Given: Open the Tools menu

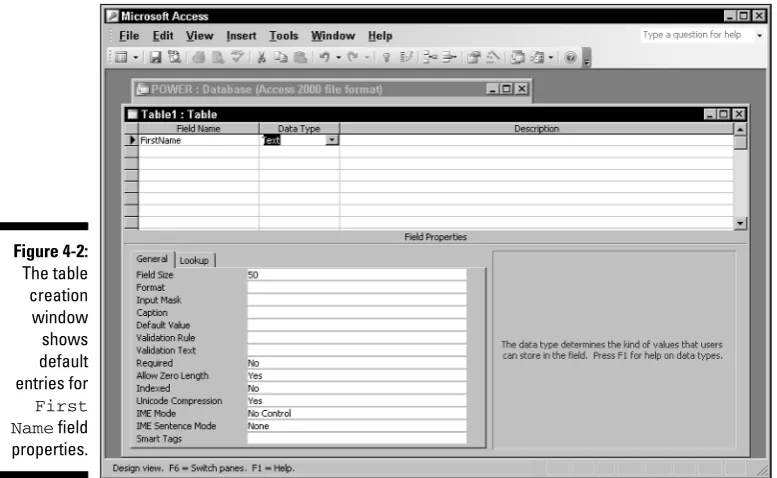Looking at the screenshot, I should [284, 36].
